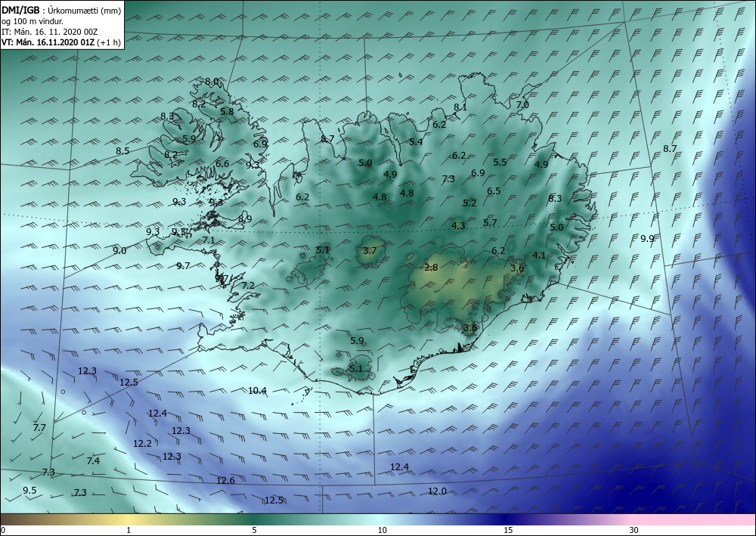This screenshot has width=756, height=536.
Task: Click the yellow band of the color scale
Action: pyautogui.click(x=126, y=519)
